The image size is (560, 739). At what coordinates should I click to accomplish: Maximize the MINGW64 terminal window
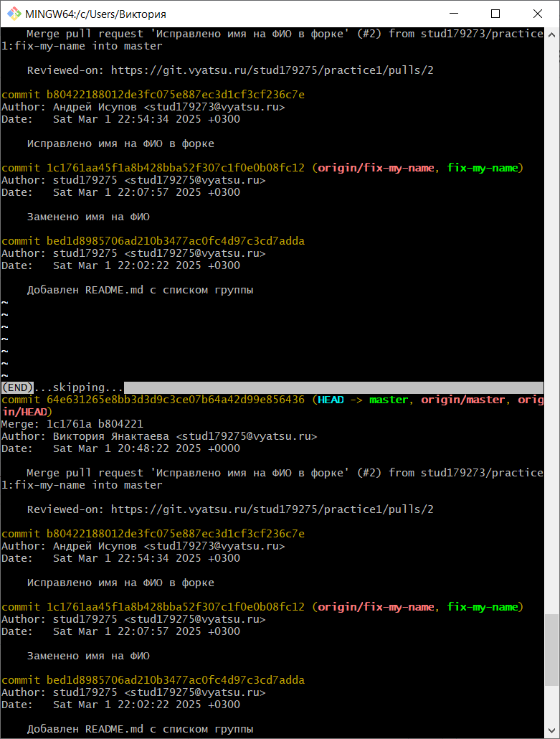point(495,14)
